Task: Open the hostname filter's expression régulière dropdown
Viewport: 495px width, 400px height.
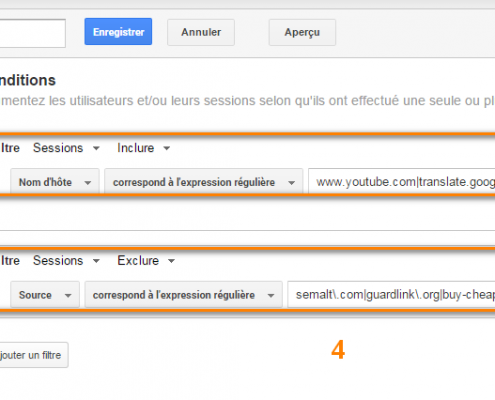Action: click(203, 182)
